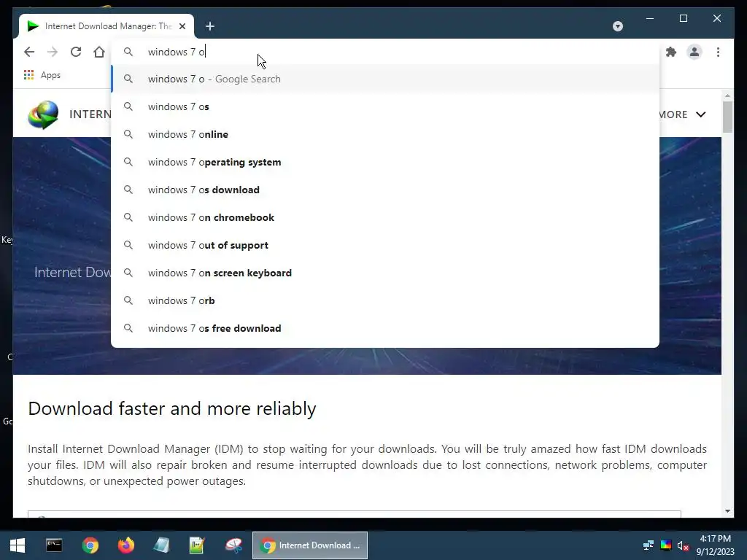747x560 pixels.
Task: Select 'windows 7 operating system' suggestion
Action: click(x=385, y=162)
